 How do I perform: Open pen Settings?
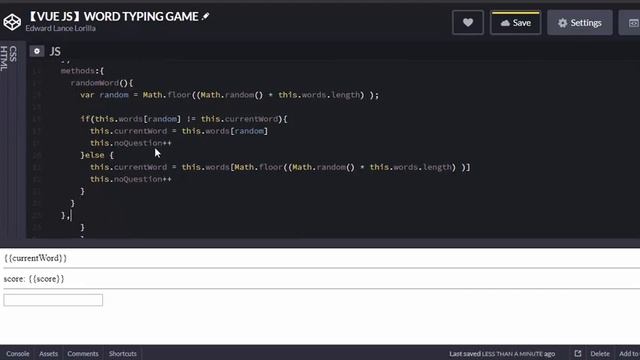pos(580,23)
